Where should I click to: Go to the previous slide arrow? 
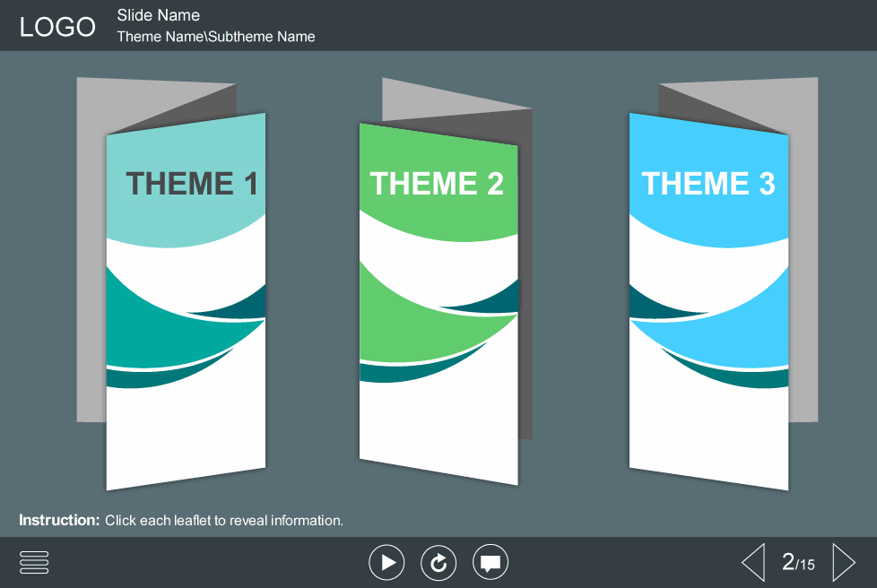pos(752,563)
